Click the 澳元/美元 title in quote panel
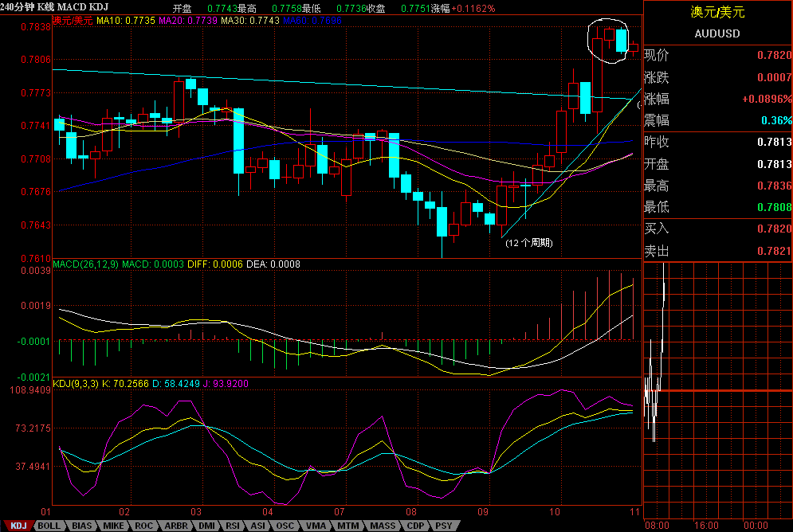The height and width of the screenshot is (532, 793). pyautogui.click(x=716, y=13)
